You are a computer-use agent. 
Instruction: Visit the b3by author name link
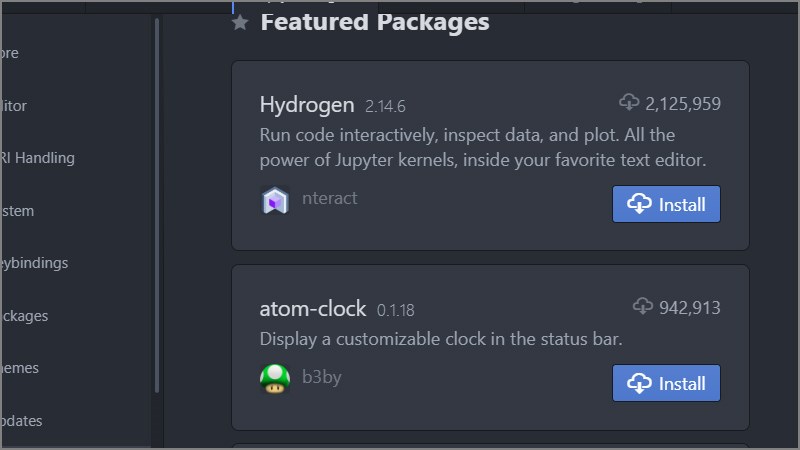click(x=321, y=377)
